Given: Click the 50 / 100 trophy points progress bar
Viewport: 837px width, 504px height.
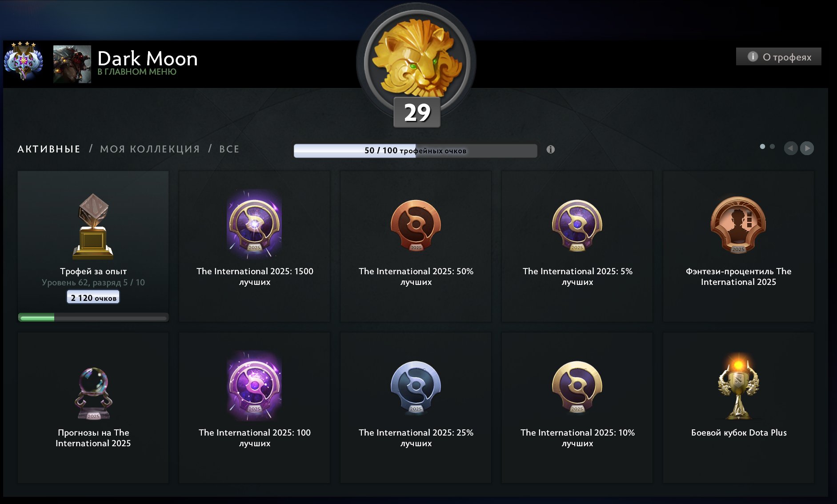Looking at the screenshot, I should pos(415,151).
